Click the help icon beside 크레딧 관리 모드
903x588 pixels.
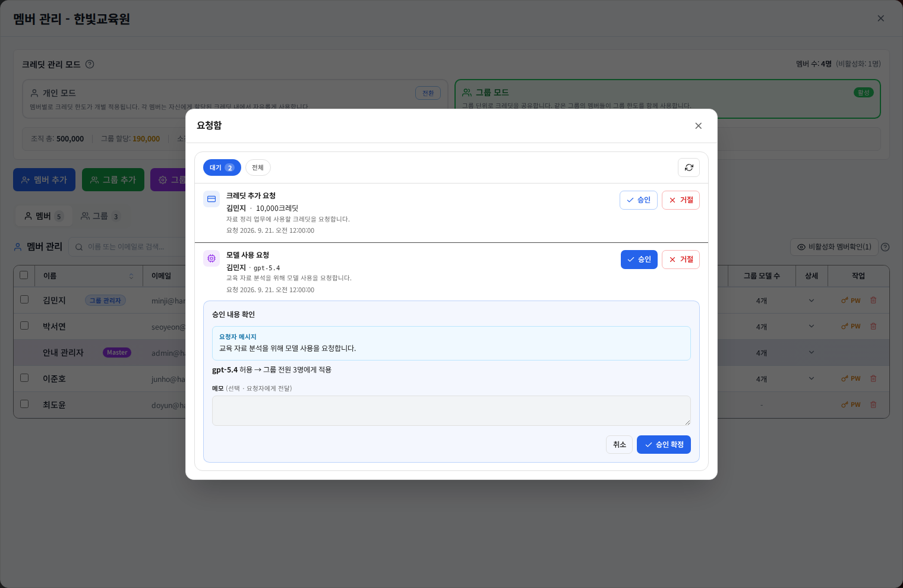pyautogui.click(x=90, y=64)
